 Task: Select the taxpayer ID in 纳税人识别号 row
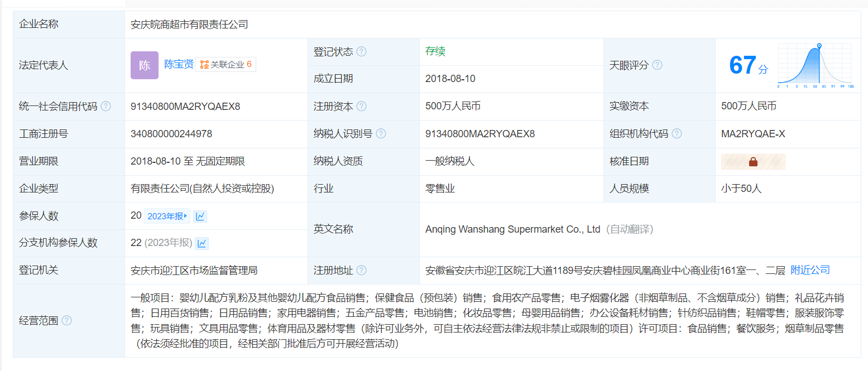(x=480, y=134)
